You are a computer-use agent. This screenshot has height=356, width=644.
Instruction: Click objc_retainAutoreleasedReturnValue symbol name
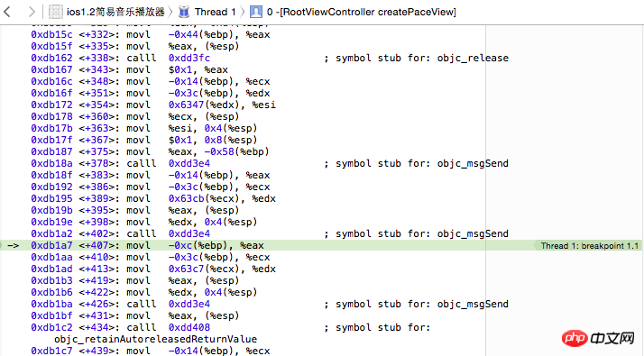coord(156,339)
